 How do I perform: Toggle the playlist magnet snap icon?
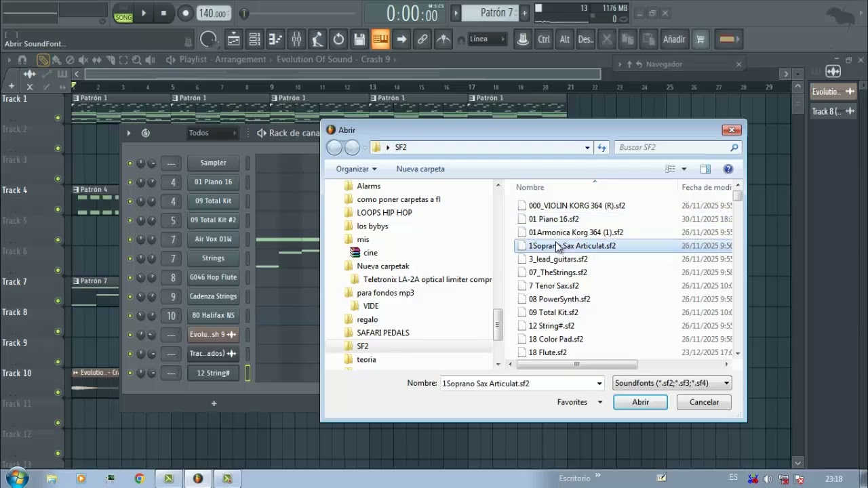click(x=22, y=60)
